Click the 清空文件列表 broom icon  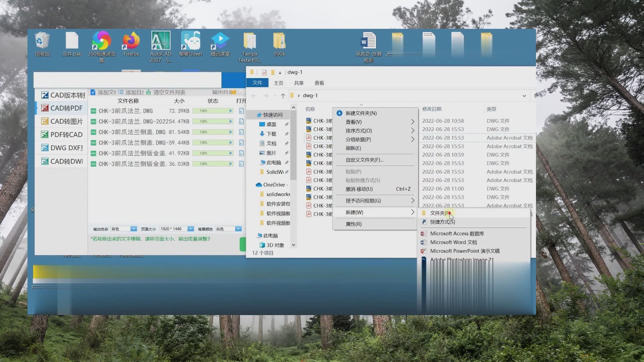[x=148, y=92]
